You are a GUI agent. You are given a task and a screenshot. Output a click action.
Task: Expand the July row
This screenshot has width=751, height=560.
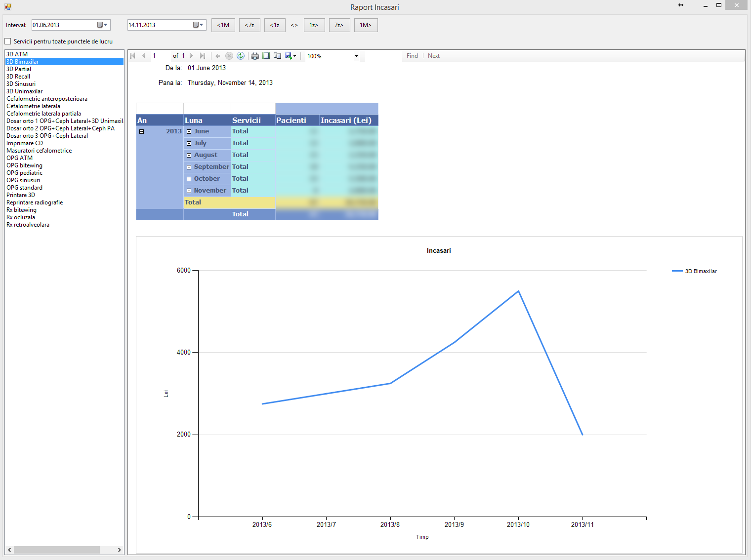[x=189, y=143]
